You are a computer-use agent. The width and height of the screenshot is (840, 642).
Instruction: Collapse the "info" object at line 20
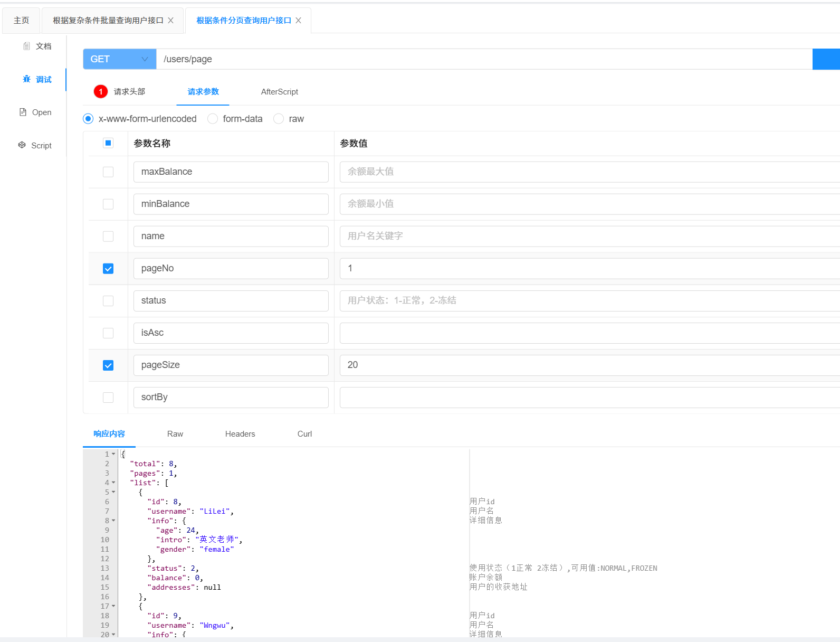113,635
